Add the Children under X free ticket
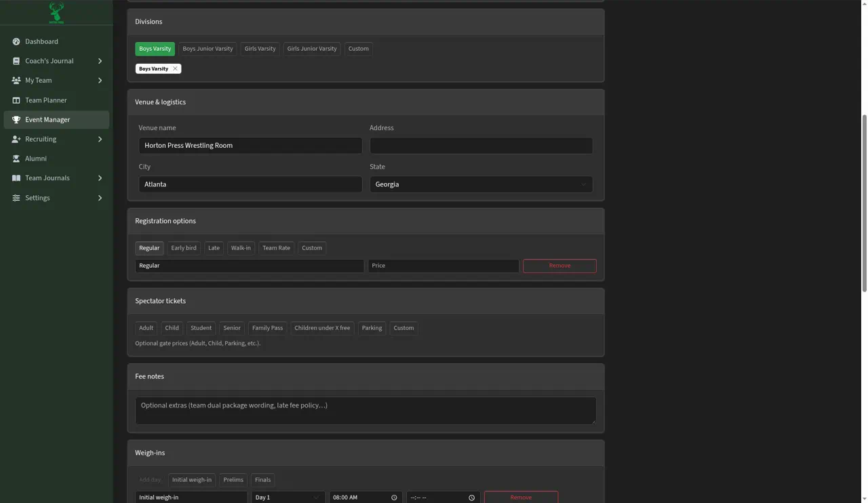Viewport: 868px width, 503px height. click(x=322, y=328)
